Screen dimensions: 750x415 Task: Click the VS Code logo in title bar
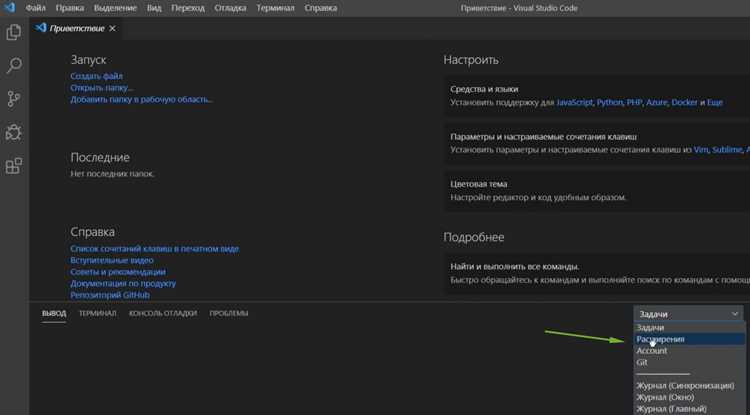(10, 8)
